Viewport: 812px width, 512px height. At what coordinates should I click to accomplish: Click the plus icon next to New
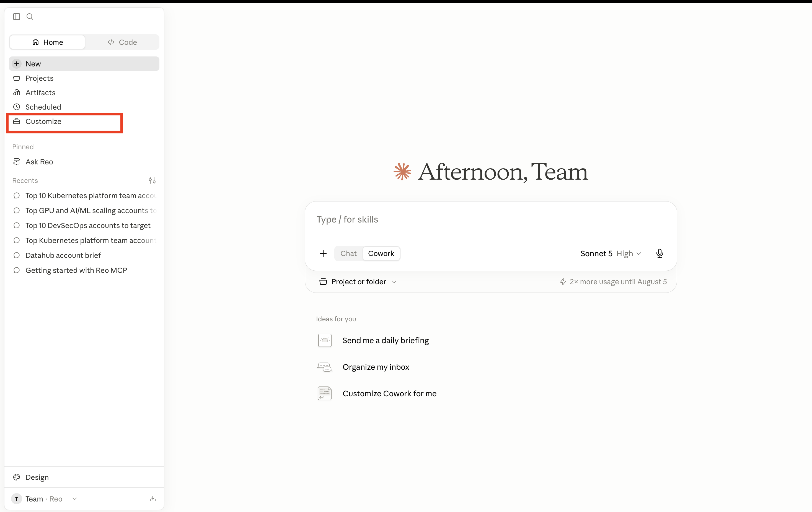pos(17,64)
